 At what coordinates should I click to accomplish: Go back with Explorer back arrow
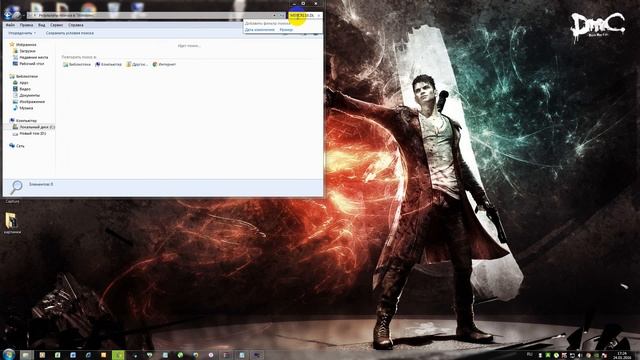[8, 15]
